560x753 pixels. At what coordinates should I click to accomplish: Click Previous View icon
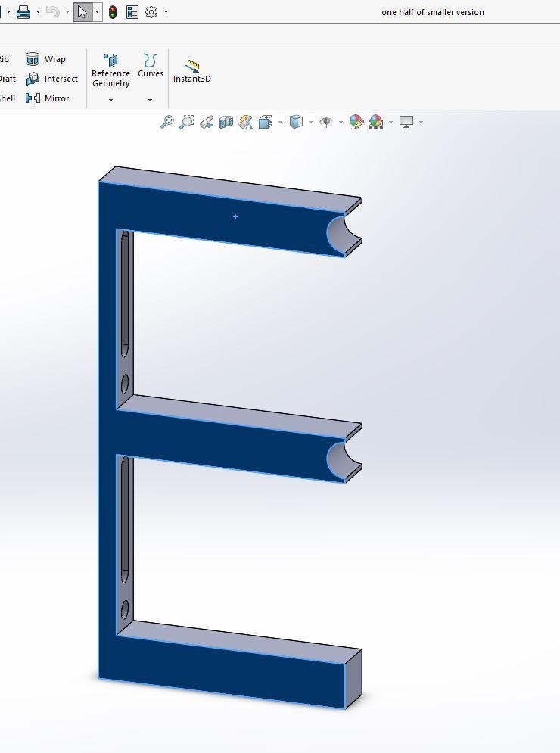pyautogui.click(x=207, y=123)
